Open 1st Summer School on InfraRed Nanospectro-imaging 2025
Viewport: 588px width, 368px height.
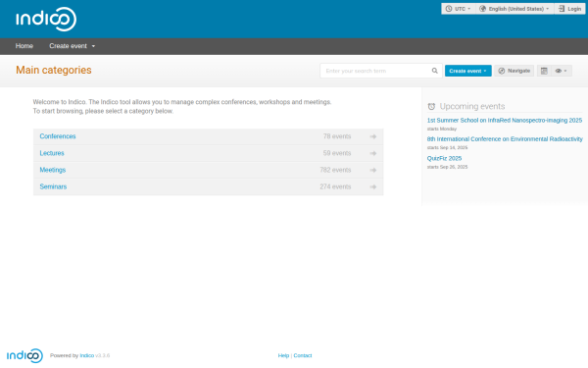[505, 120]
